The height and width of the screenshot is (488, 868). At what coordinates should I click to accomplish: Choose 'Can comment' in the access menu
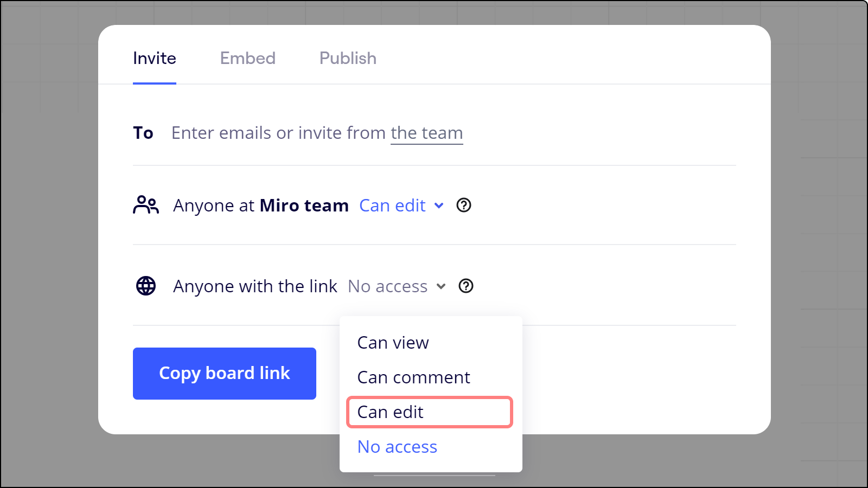[413, 377]
